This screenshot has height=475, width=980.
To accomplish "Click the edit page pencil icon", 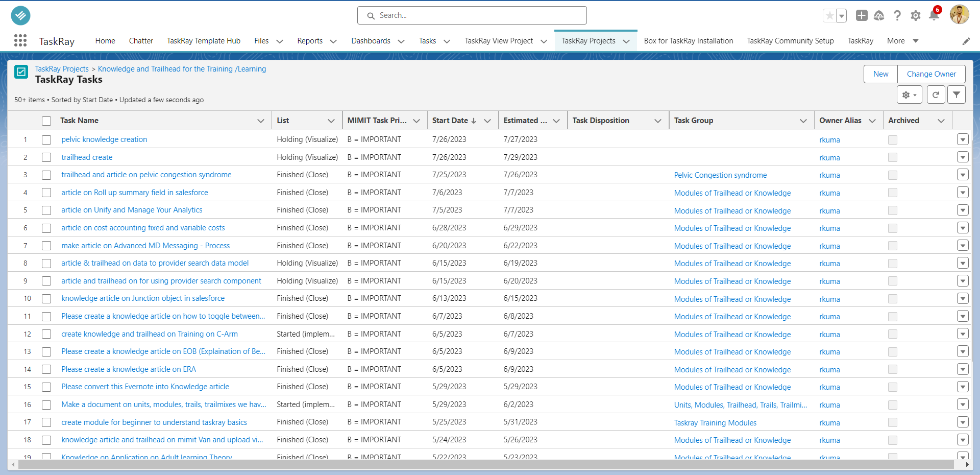I will [x=967, y=41].
